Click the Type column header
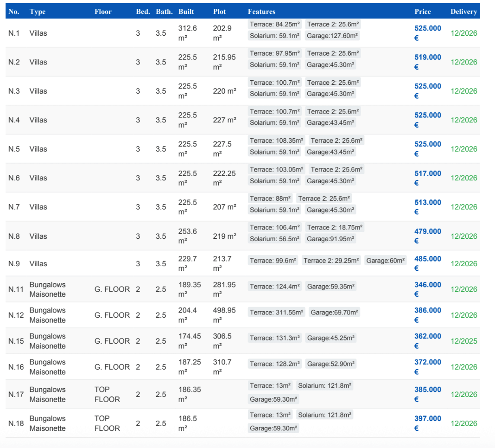 pos(38,12)
